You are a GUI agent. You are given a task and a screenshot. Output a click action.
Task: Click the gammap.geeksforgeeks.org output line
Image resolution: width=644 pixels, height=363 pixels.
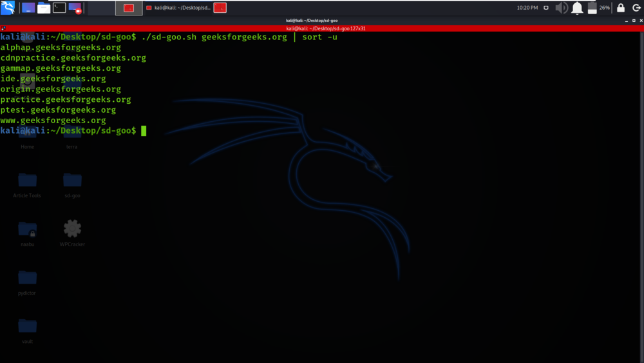click(61, 68)
